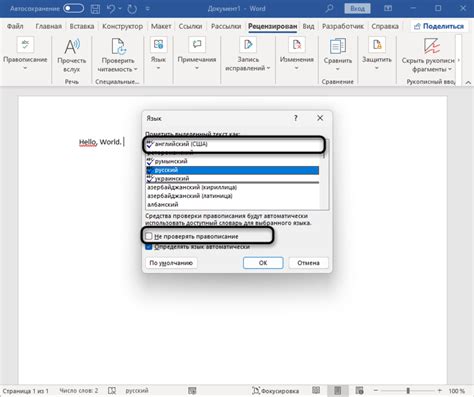Image resolution: width=474 pixels, height=397 pixels.
Task: Click the zoom slider in status bar
Action: pyautogui.click(x=408, y=390)
